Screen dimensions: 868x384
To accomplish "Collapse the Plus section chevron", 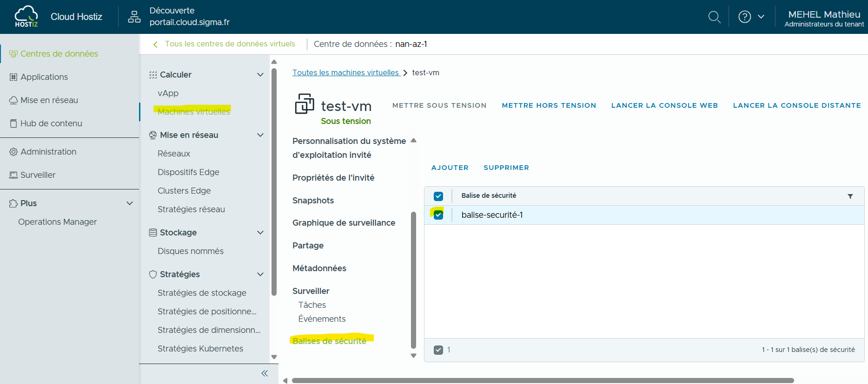I will [x=130, y=203].
